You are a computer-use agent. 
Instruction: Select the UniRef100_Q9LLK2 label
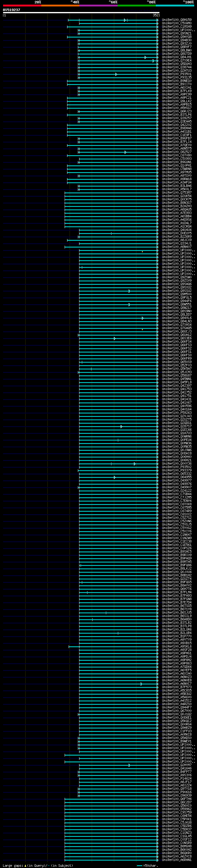coord(177,101)
